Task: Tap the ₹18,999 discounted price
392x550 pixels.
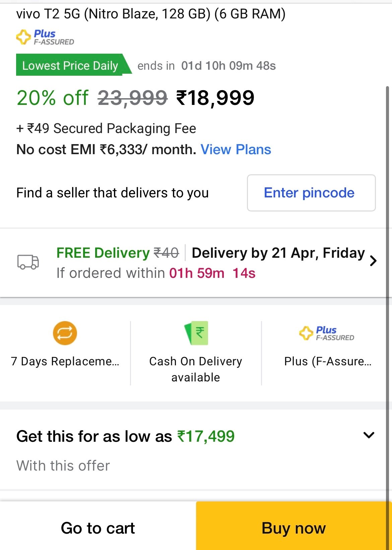Action: coord(215,98)
